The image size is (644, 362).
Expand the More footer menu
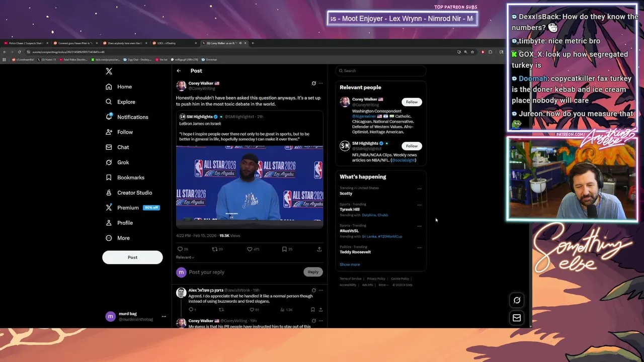383,285
